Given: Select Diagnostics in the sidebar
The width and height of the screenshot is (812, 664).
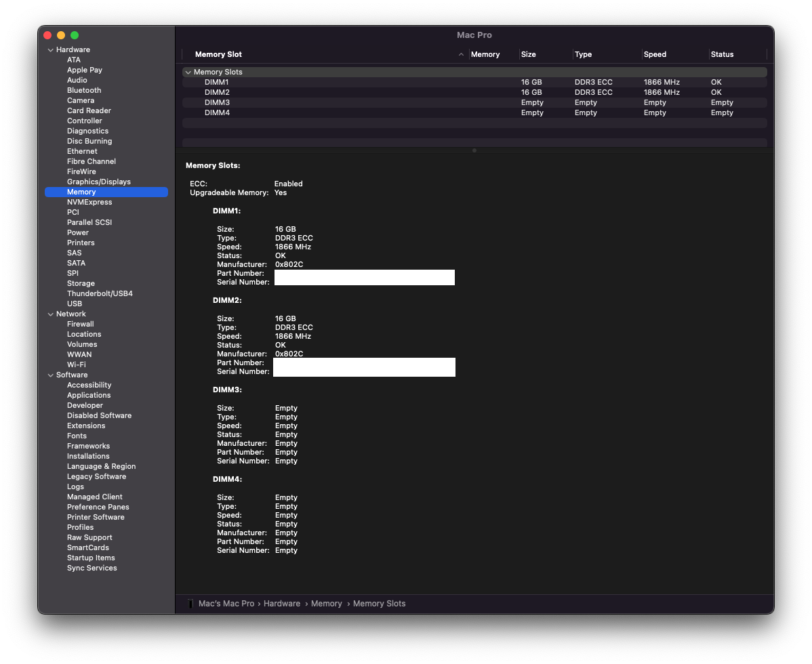Looking at the screenshot, I should pos(87,131).
